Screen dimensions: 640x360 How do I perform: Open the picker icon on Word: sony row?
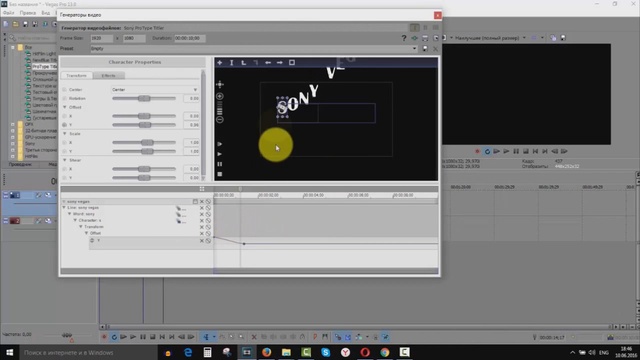point(179,215)
